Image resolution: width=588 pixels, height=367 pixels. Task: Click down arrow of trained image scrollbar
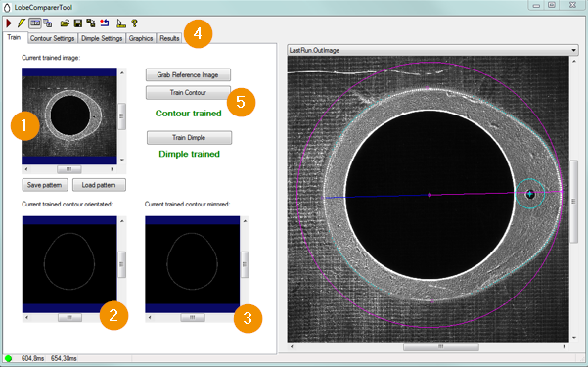point(122,161)
